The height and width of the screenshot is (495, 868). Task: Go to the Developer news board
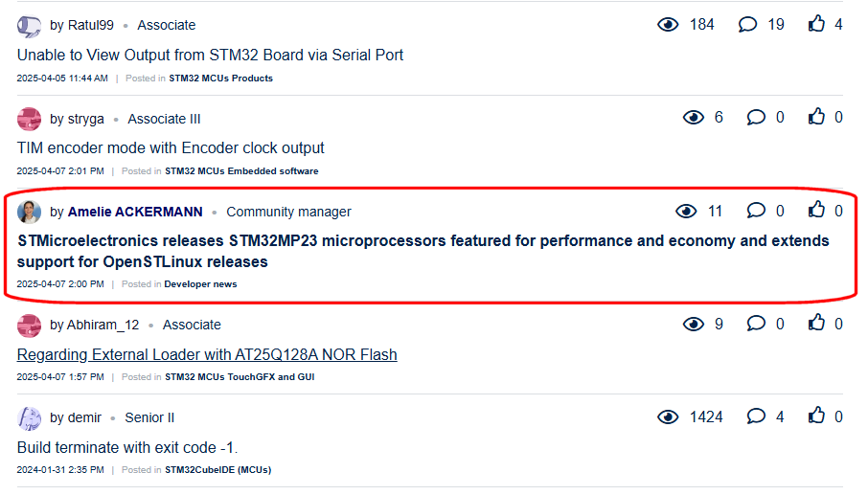pyautogui.click(x=200, y=284)
